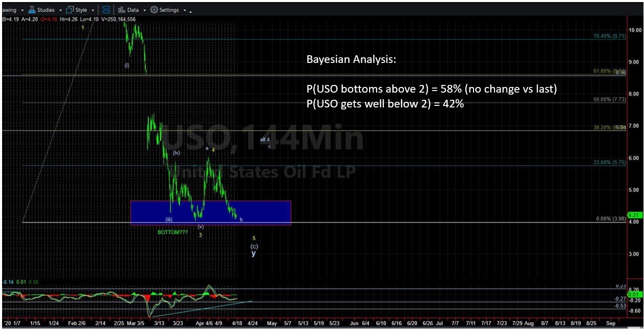Select the large blue 'y' wave label
Image resolution: width=644 pixels, height=329 pixels.
point(253,254)
